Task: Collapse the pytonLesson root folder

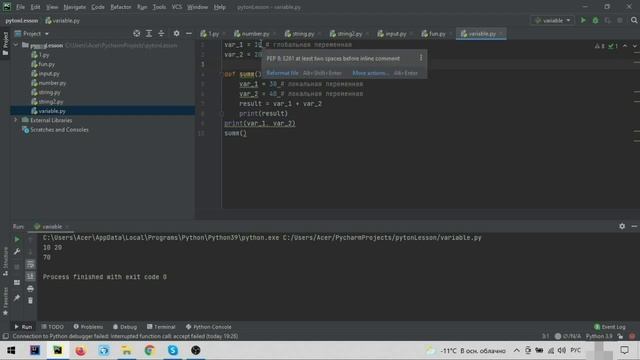Action: pyautogui.click(x=16, y=45)
